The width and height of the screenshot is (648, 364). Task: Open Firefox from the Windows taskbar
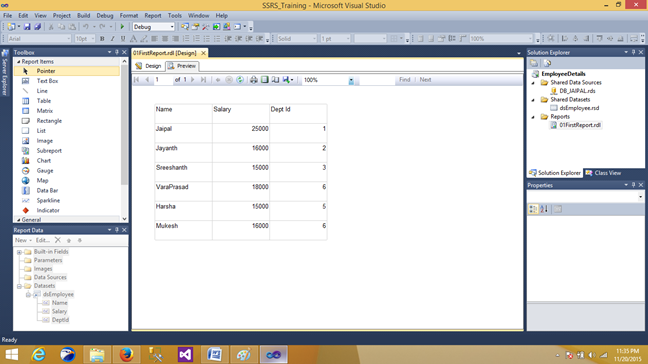tap(126, 354)
